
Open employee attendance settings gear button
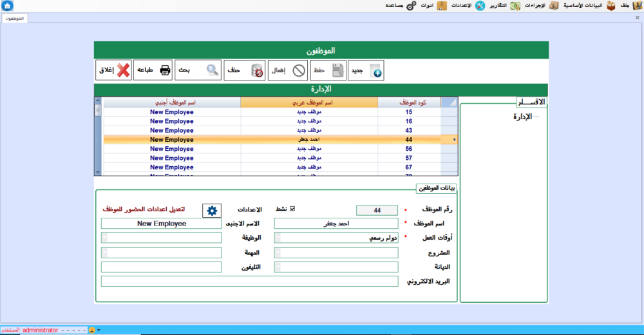pyautogui.click(x=211, y=210)
